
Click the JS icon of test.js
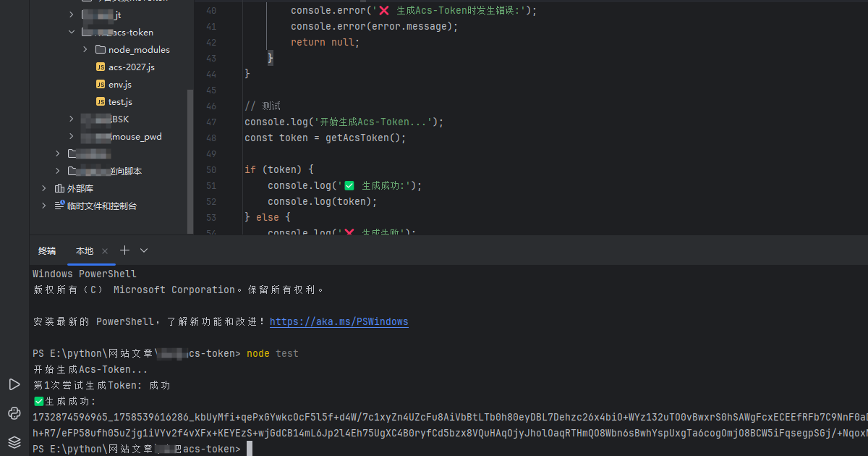point(101,101)
